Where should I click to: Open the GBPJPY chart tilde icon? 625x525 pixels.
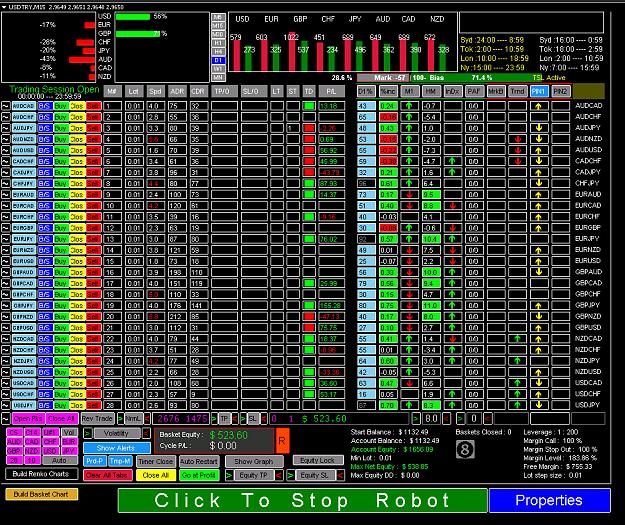pos(6,306)
